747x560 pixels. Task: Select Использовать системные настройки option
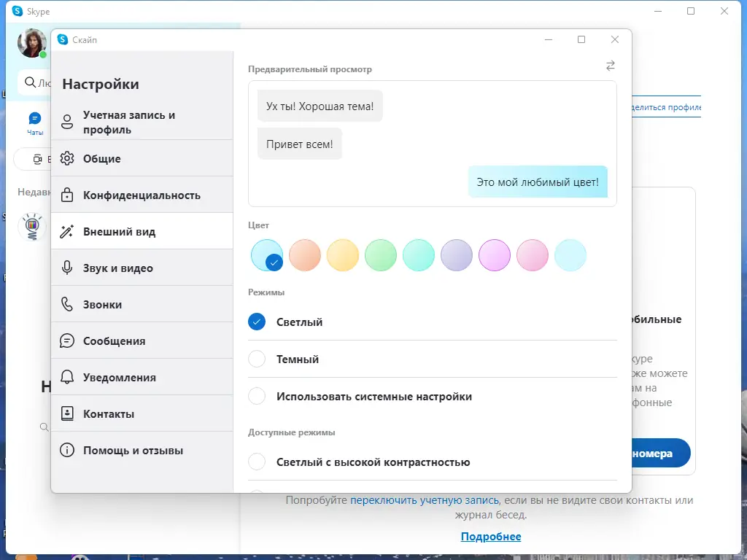[257, 396]
